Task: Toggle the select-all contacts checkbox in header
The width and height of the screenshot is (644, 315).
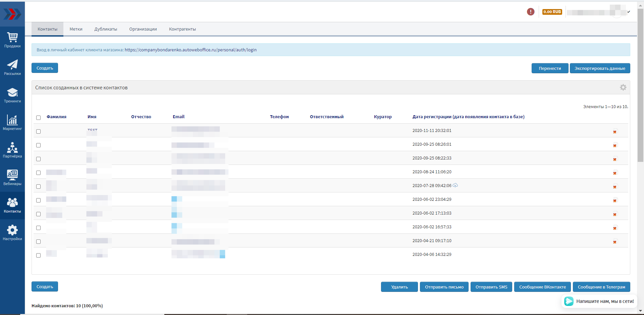Action: [x=38, y=118]
